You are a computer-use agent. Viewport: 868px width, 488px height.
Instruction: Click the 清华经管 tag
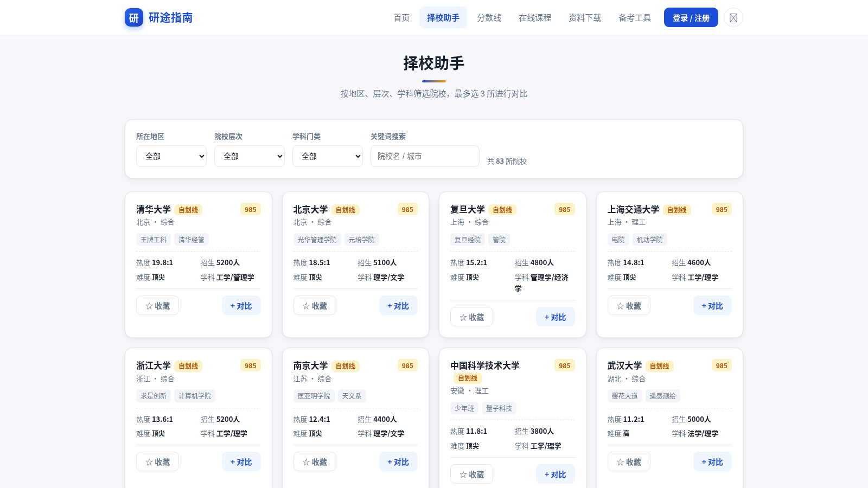(x=192, y=240)
